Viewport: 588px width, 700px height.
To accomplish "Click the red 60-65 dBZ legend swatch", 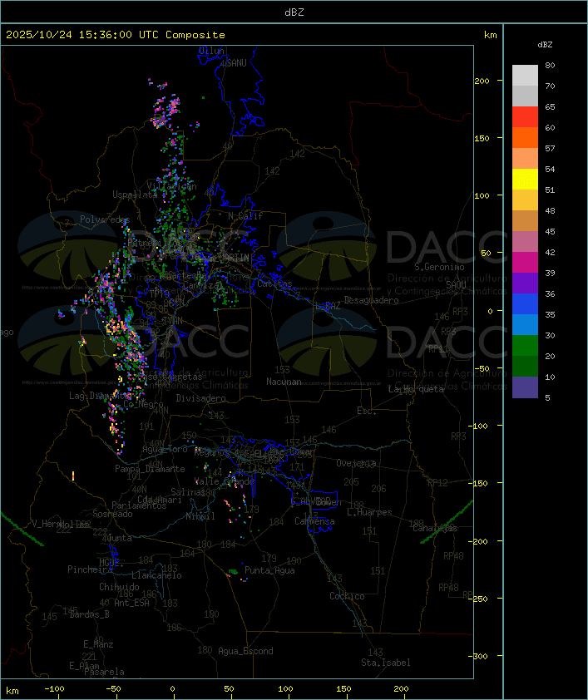I will click(525, 116).
